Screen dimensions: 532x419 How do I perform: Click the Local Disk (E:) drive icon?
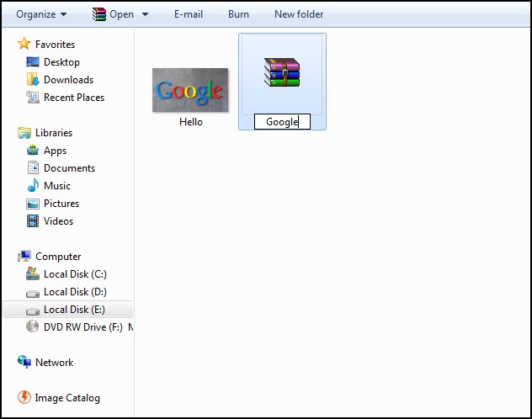coord(33,311)
